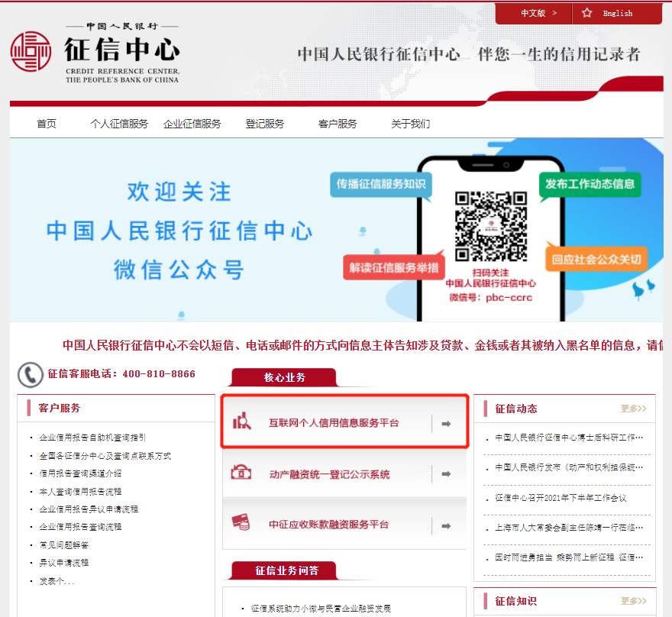Click the 微信号: pbc-ccrc text in banner
Image resolution: width=672 pixels, height=617 pixels.
point(491,298)
